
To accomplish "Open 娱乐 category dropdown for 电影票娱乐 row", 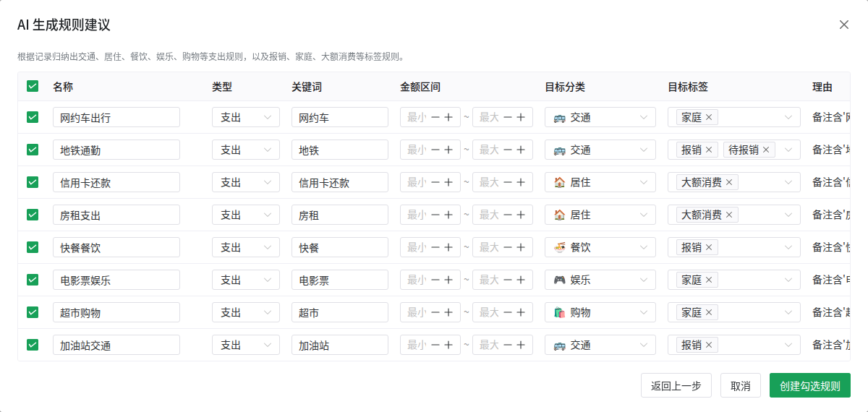I will click(600, 280).
